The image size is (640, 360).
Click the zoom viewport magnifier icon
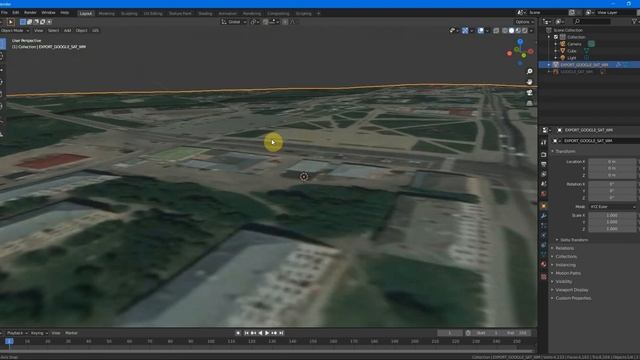[x=529, y=71]
